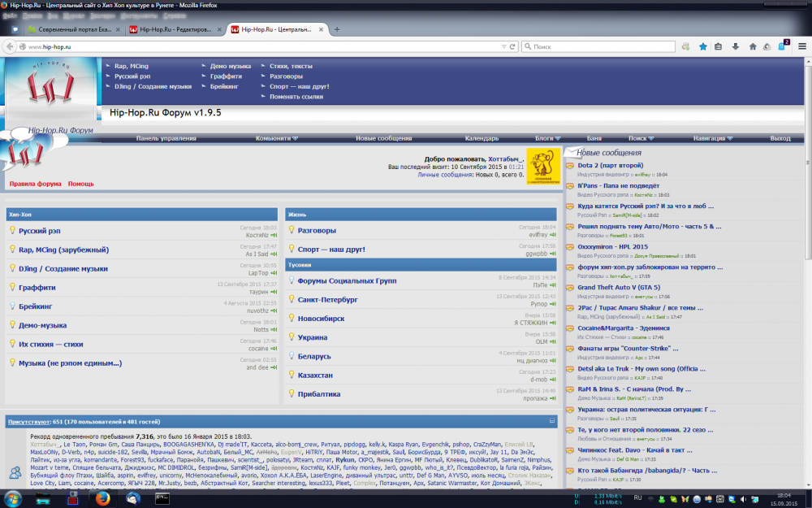The width and height of the screenshot is (812, 508).
Task: Switch to the pinned tab with the blue icon
Action: tap(15, 29)
